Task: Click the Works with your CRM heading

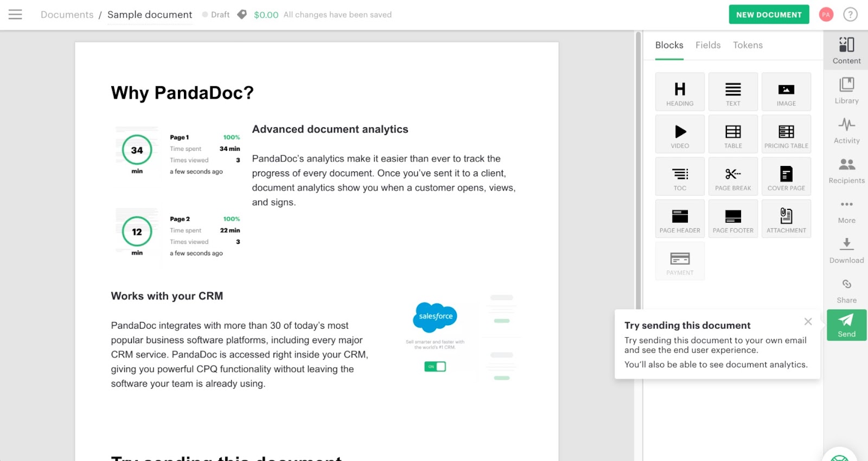Action: coord(167,296)
